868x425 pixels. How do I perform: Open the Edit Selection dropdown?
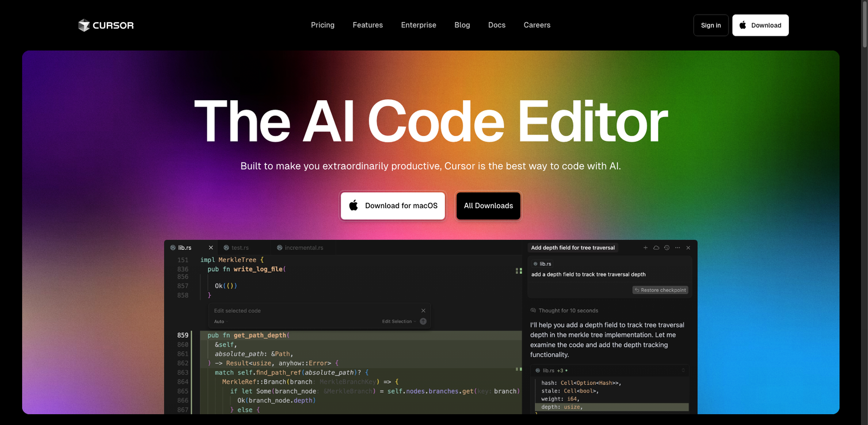(x=399, y=321)
